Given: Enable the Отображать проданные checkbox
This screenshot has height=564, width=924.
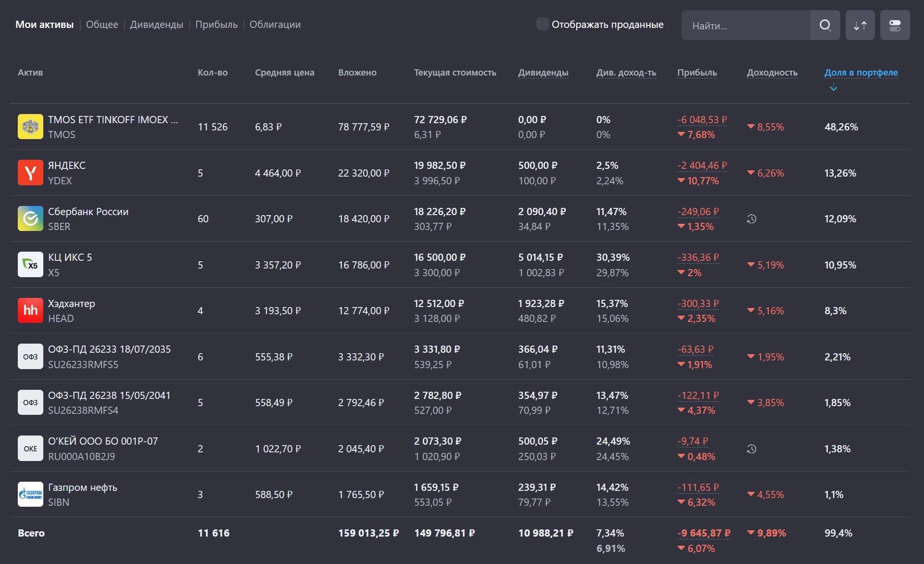Looking at the screenshot, I should point(543,24).
